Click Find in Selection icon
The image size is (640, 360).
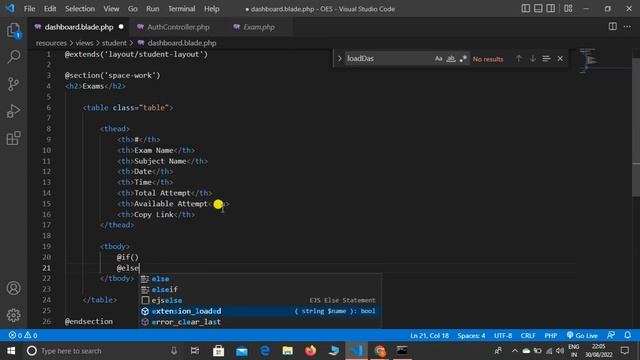click(546, 59)
